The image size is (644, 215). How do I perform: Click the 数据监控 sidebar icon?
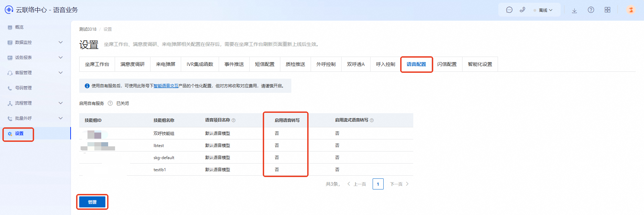pos(10,42)
